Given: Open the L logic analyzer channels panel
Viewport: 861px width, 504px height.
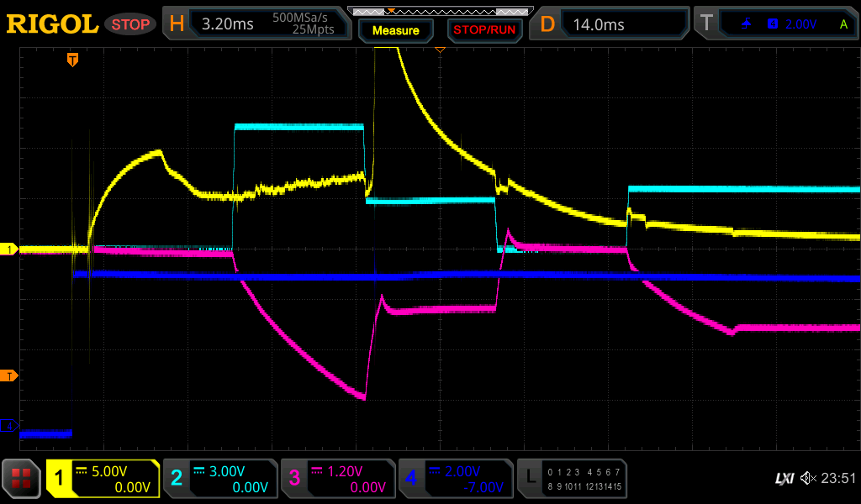Looking at the screenshot, I should point(572,479).
